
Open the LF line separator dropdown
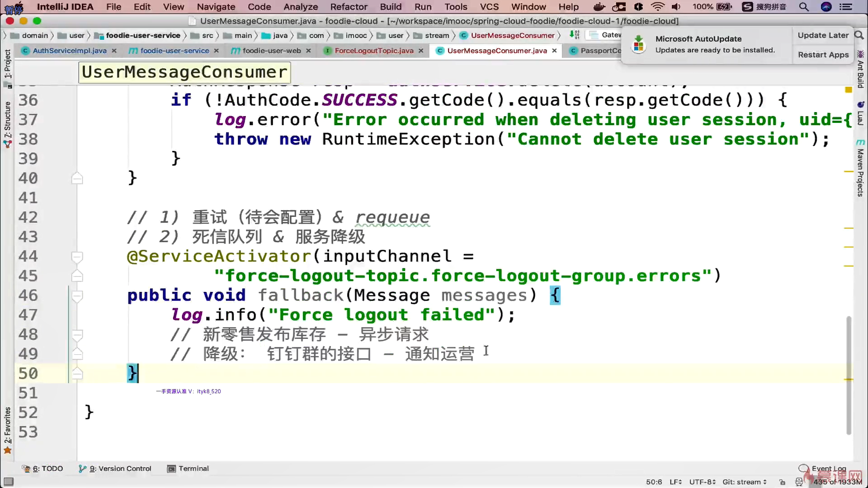675,482
